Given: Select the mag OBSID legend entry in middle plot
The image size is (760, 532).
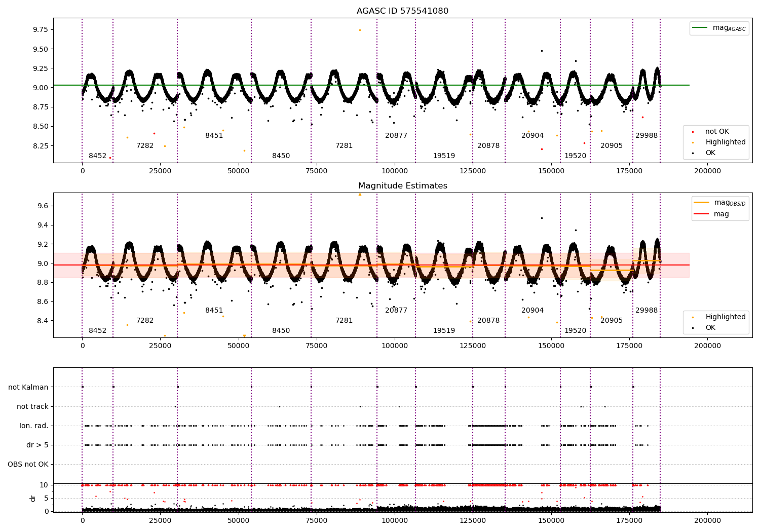Looking at the screenshot, I should 719,203.
